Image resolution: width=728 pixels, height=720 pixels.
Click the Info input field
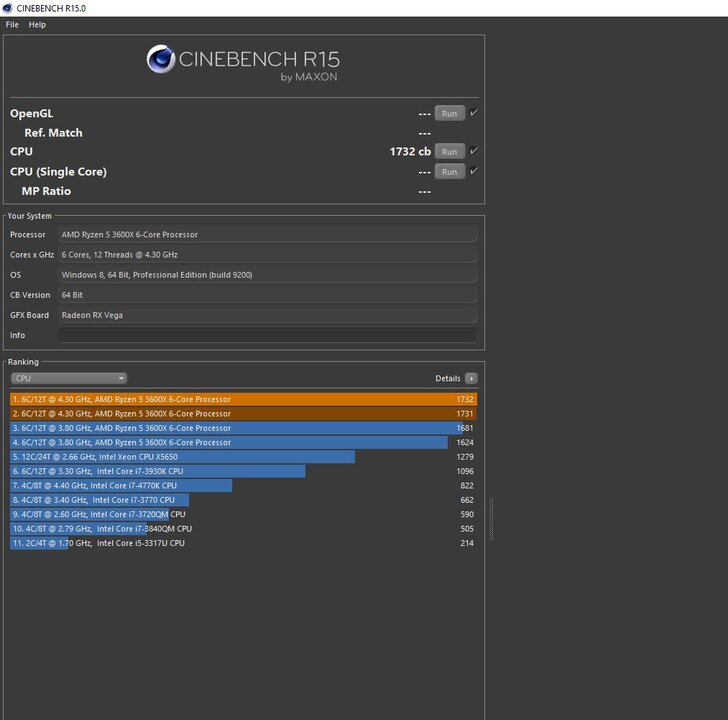point(267,335)
